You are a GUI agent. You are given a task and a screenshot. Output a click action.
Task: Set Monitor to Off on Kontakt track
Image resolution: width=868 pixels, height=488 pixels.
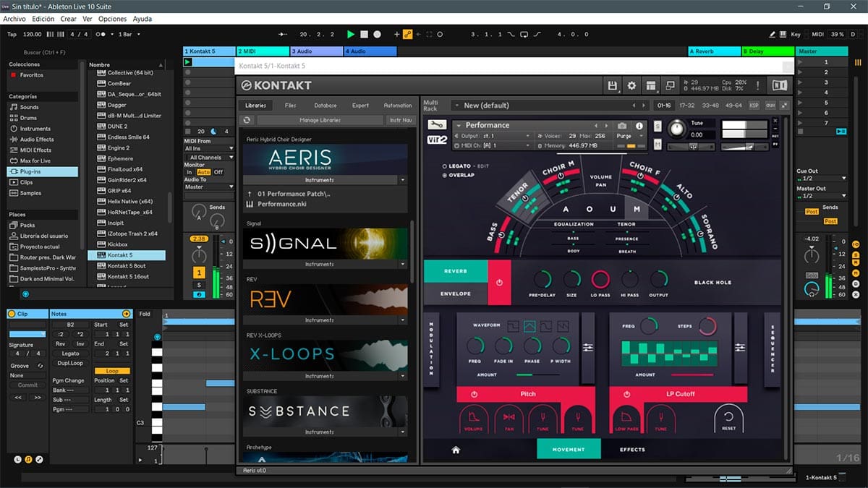pos(218,172)
